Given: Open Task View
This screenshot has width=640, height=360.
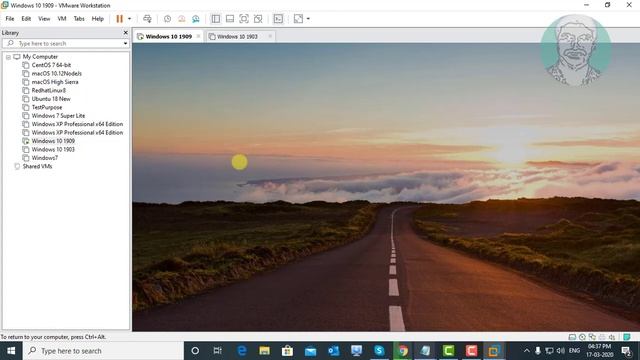Looking at the screenshot, I should pos(218,351).
